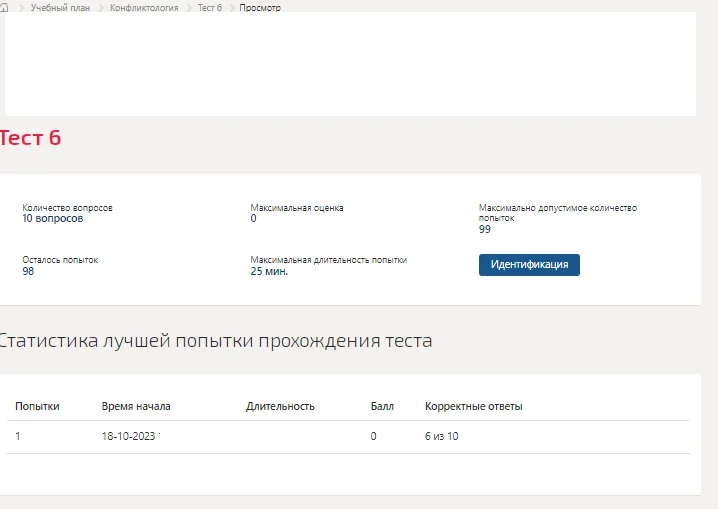Click chevron separator before Конфликтология
This screenshot has height=509, width=718.
coord(101,8)
